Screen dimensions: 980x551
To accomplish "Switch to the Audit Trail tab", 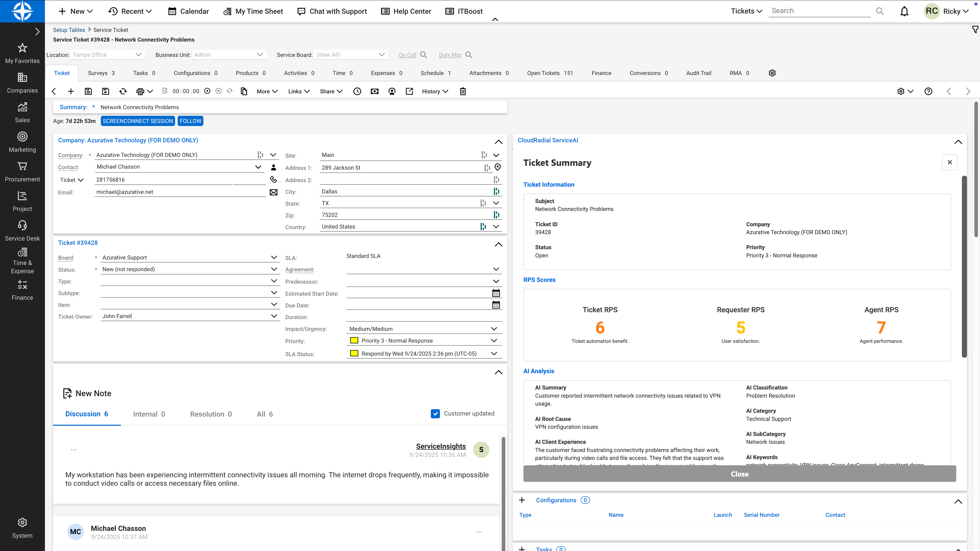I will (699, 73).
